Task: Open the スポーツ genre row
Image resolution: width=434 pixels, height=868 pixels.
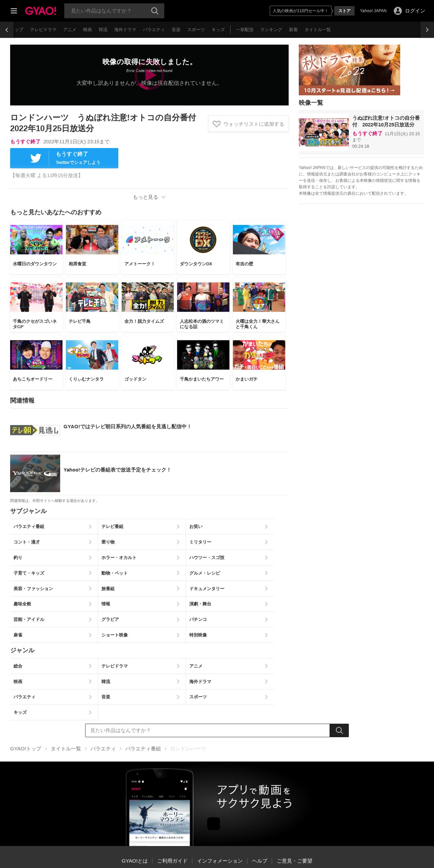Action: pos(230,697)
